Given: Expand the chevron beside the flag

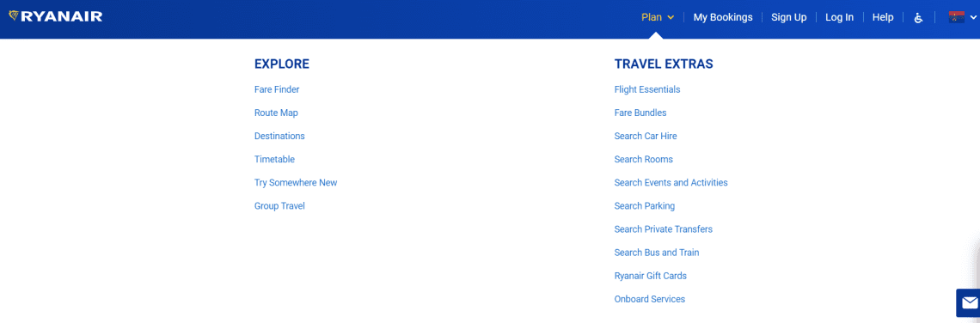Looking at the screenshot, I should [973, 17].
